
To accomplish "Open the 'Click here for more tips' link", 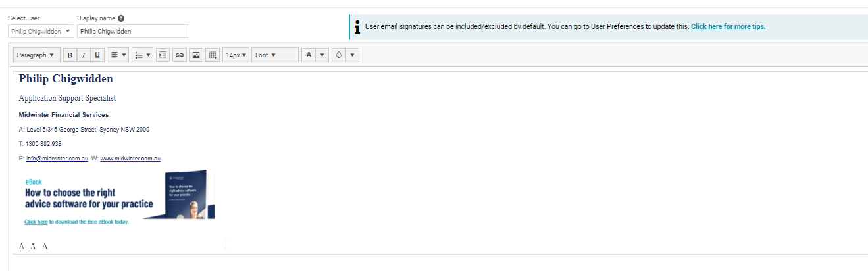I will pos(728,27).
